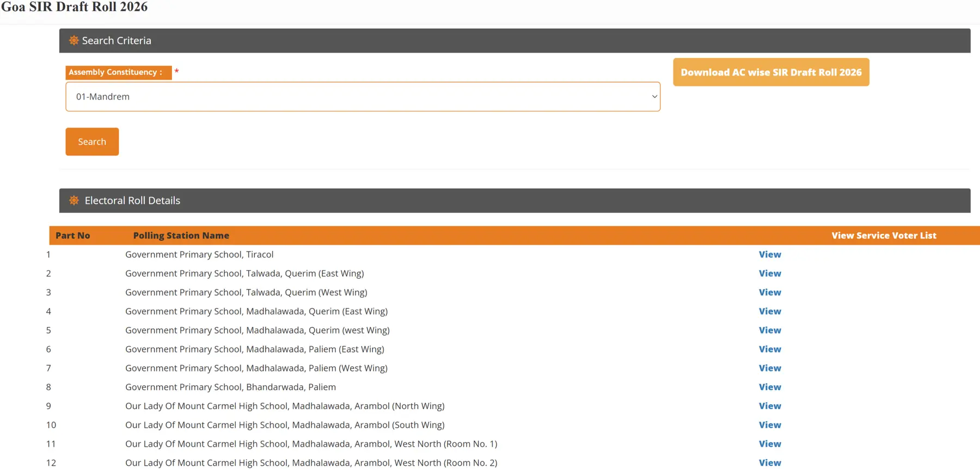Open View link for part number 11
This screenshot has width=980, height=469.
click(770, 444)
